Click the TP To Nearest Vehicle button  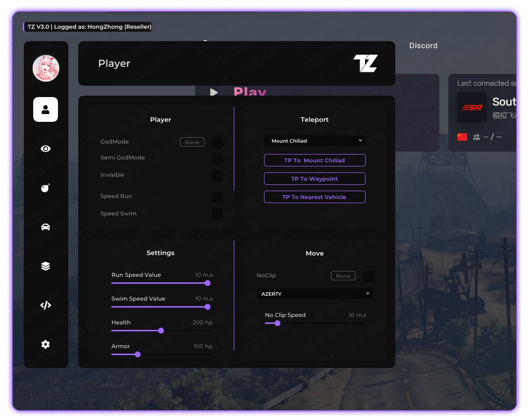point(315,197)
